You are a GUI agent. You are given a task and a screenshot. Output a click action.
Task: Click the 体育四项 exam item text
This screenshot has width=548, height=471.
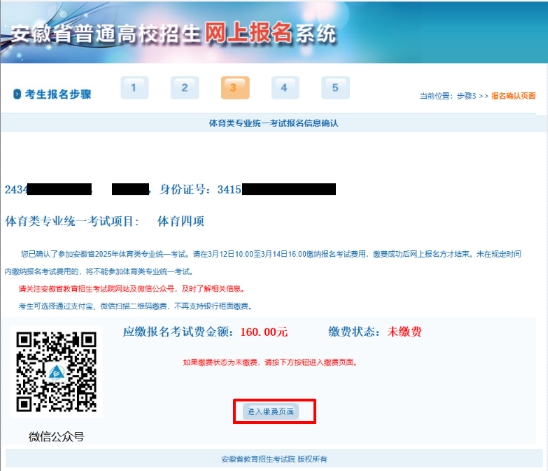click(x=181, y=221)
